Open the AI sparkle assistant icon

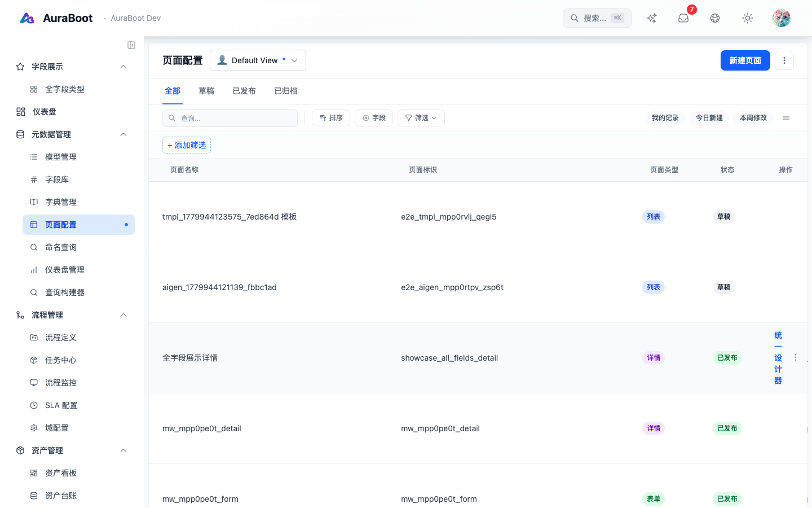tap(652, 18)
